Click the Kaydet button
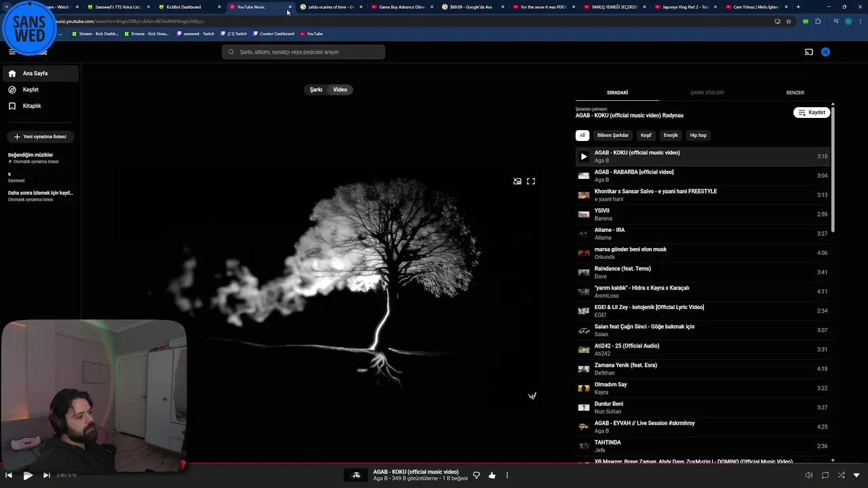This screenshot has width=868, height=488. tap(812, 113)
